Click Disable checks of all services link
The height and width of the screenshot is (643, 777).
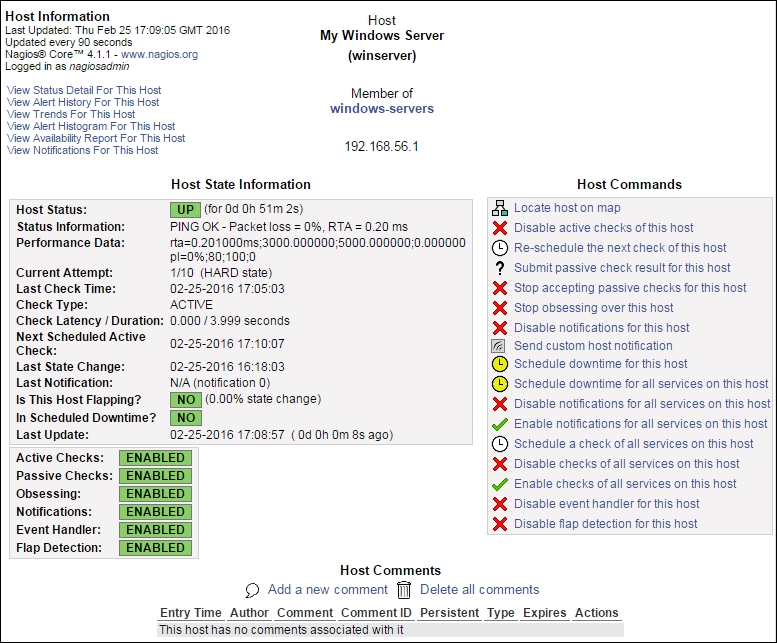(626, 464)
